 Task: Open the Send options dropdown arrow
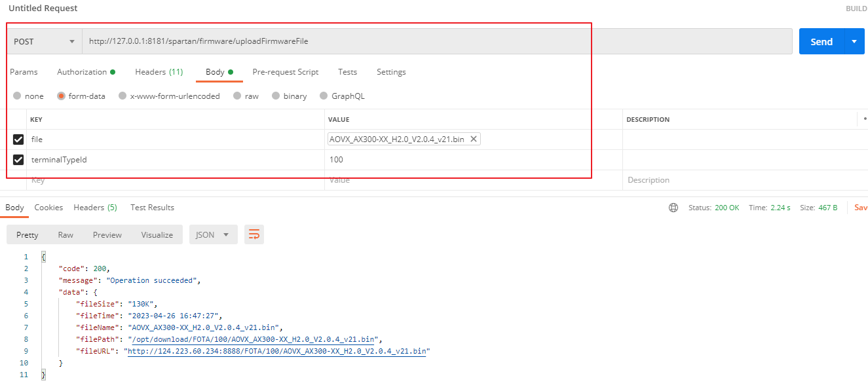tap(854, 41)
